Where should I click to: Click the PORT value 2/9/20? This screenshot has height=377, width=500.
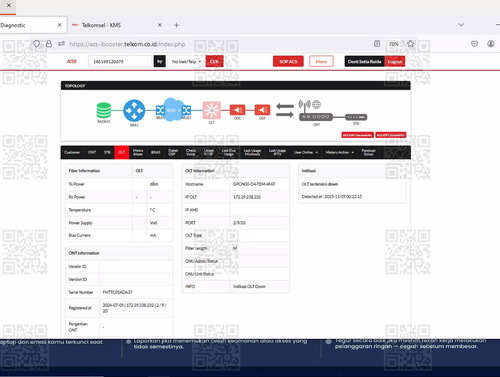click(239, 223)
